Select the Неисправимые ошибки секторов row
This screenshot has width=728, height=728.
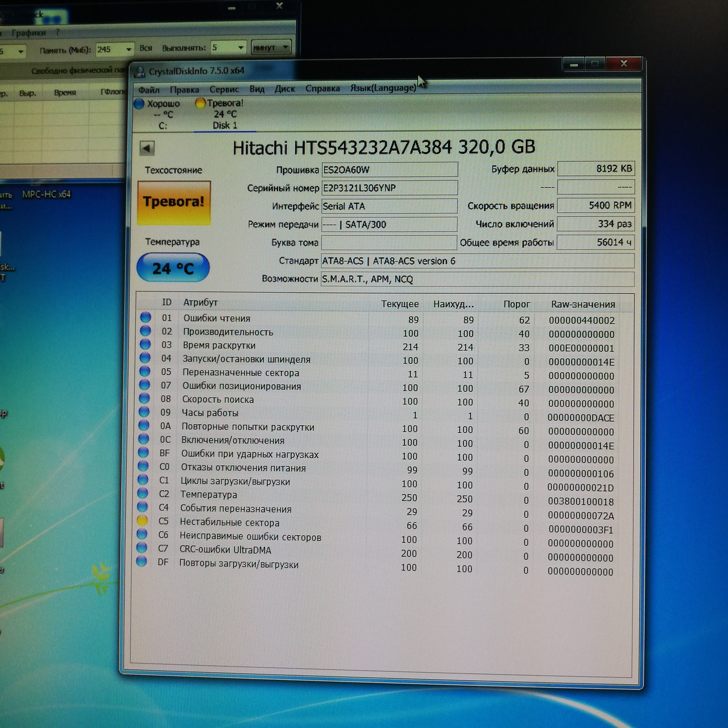coord(250,536)
